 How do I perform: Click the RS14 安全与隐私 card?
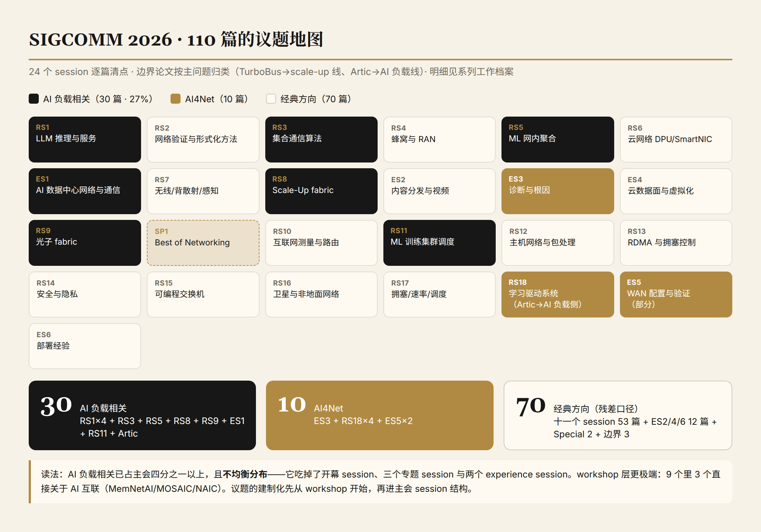coord(85,295)
